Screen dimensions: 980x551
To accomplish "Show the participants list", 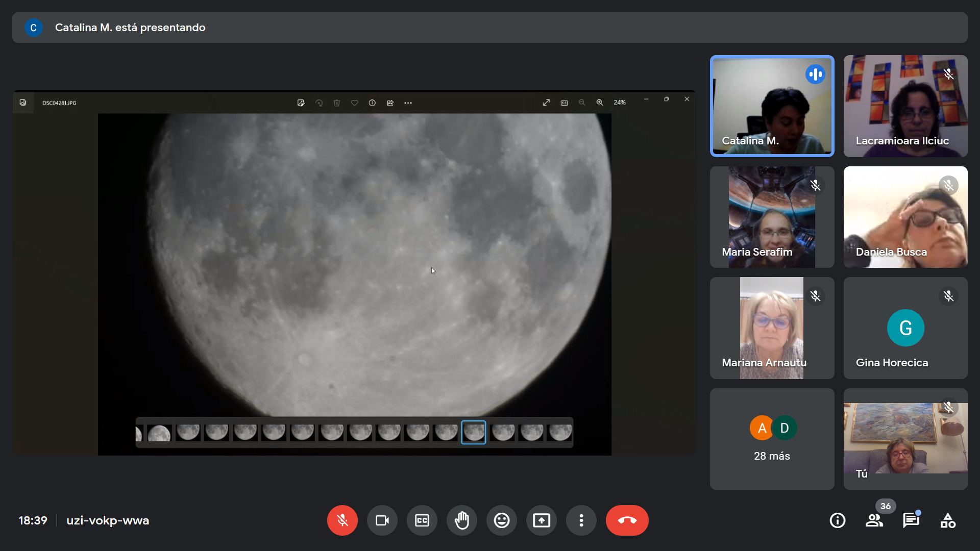I will [874, 520].
